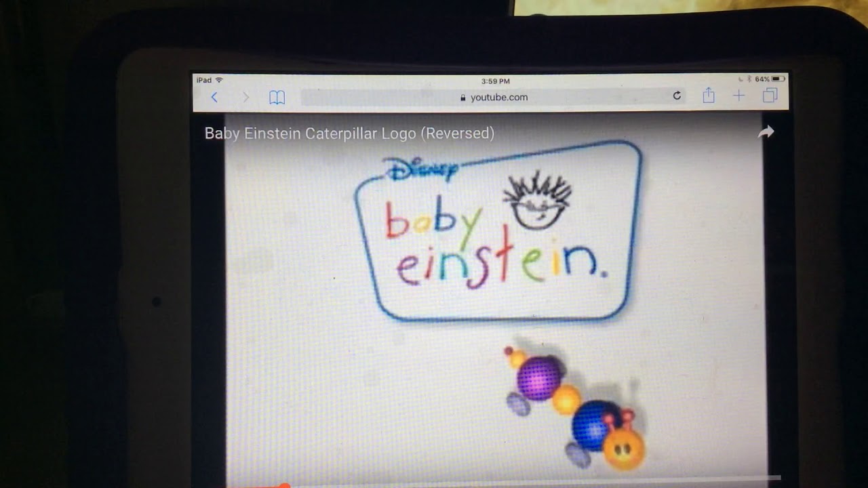Add a new tab with the plus icon
This screenshot has width=868, height=488.
click(738, 96)
